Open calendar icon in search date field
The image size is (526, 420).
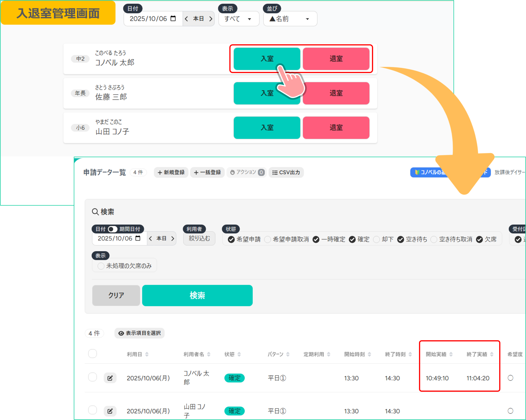[x=138, y=238]
